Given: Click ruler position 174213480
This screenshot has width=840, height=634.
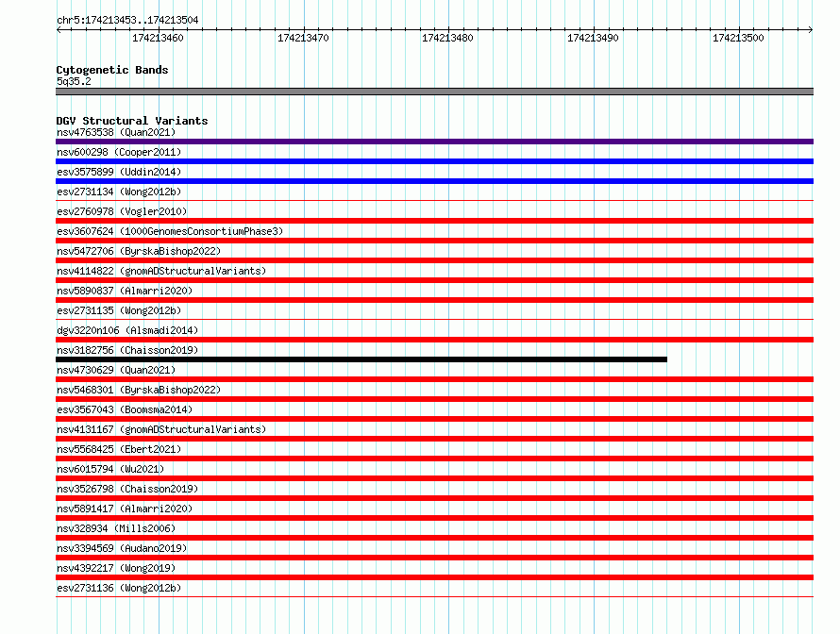Looking at the screenshot, I should [448, 38].
